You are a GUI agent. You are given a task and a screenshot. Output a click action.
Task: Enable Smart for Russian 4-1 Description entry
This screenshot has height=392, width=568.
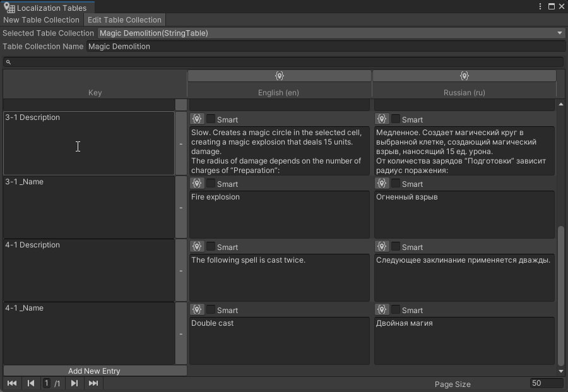click(396, 246)
